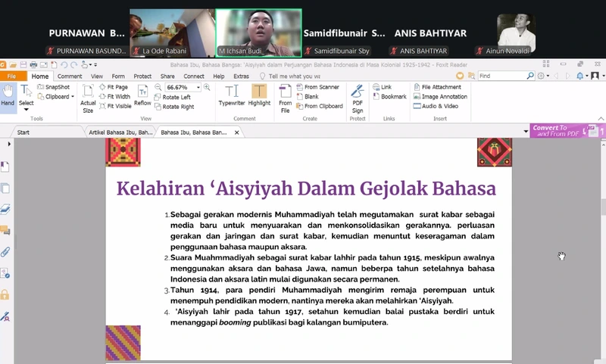Open the Comments side panel icon

pyautogui.click(x=5, y=231)
